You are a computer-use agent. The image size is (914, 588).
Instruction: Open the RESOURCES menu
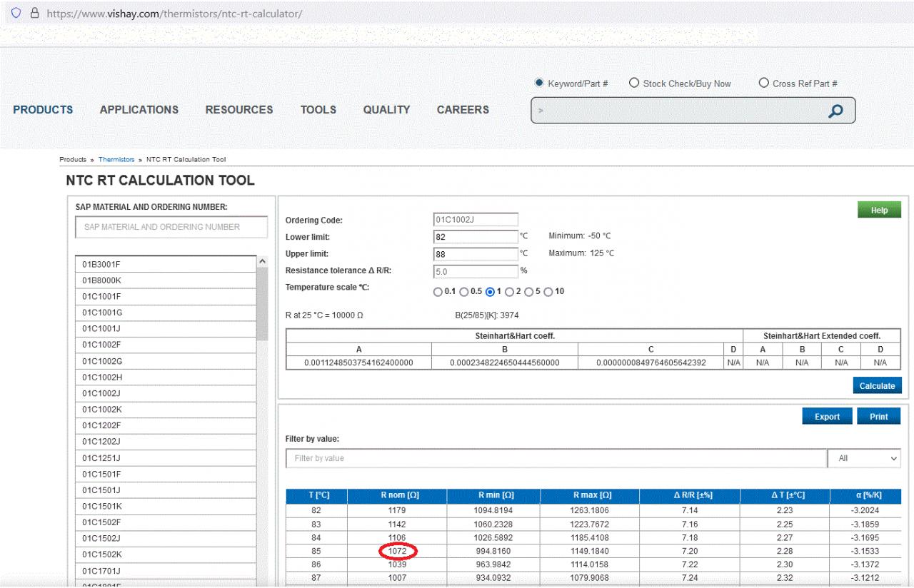point(239,110)
